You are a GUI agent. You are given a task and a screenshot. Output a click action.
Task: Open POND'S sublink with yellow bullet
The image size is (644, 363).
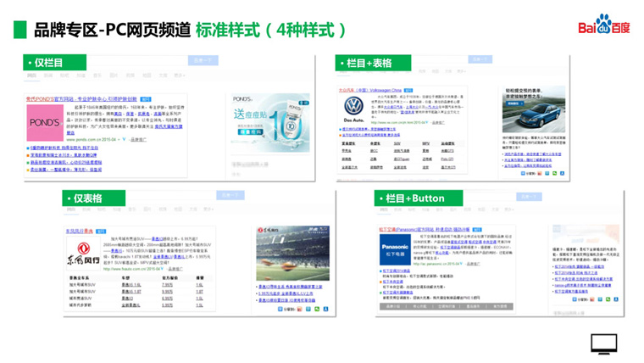[66, 170]
